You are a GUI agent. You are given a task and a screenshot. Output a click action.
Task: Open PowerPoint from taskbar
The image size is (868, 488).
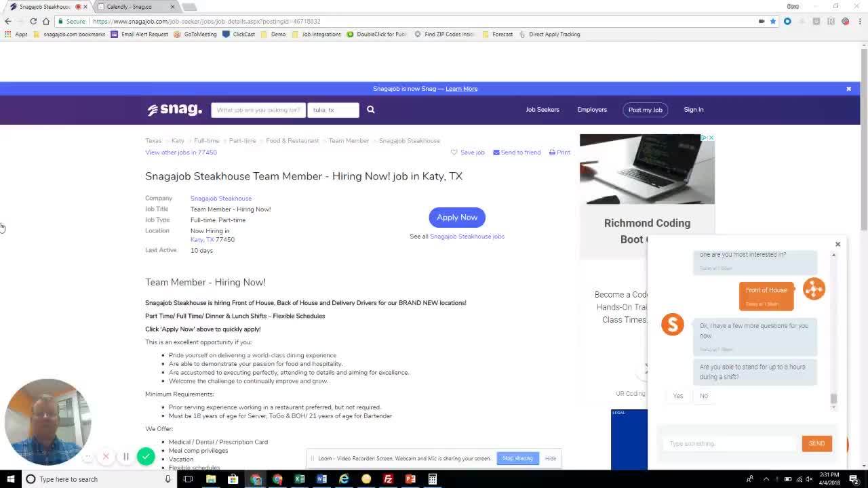[410, 479]
